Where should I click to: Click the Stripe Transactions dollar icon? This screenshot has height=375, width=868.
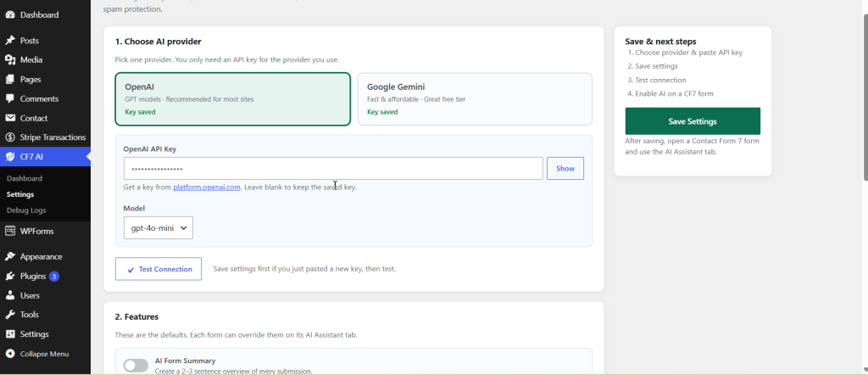click(10, 137)
